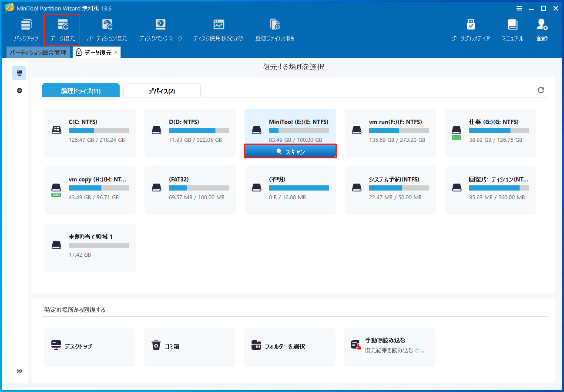Click 復元する場所を選択 heading
564x392 pixels.
coord(293,67)
